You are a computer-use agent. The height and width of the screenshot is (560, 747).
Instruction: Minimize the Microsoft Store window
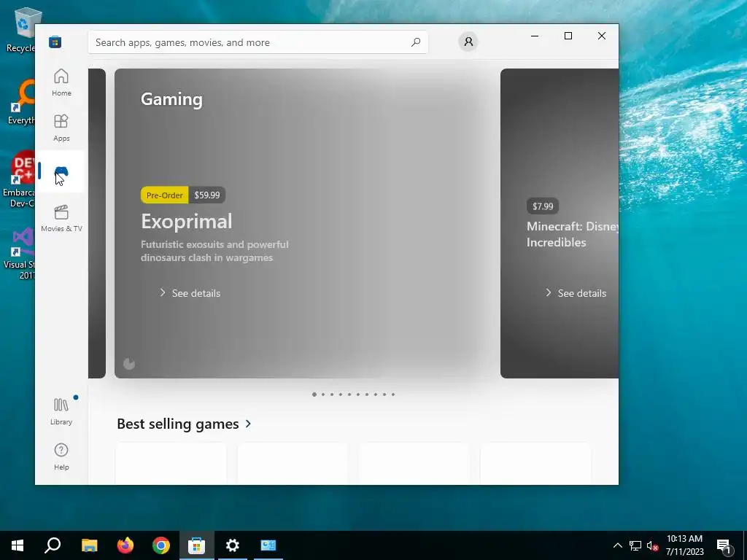click(x=535, y=36)
